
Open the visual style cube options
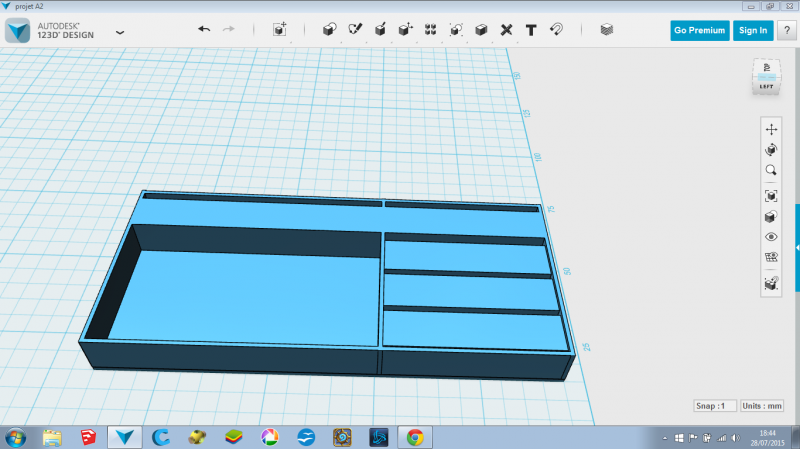pyautogui.click(x=771, y=216)
